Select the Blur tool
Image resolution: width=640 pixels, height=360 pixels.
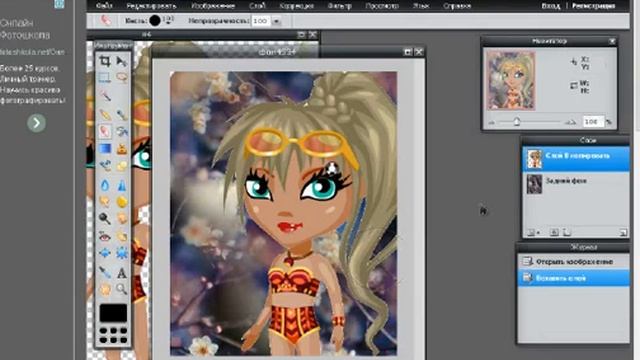105,185
